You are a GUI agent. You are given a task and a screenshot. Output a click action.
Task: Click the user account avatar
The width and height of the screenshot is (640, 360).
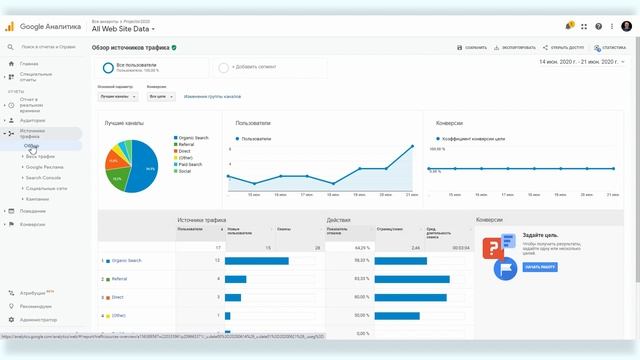pos(627,27)
